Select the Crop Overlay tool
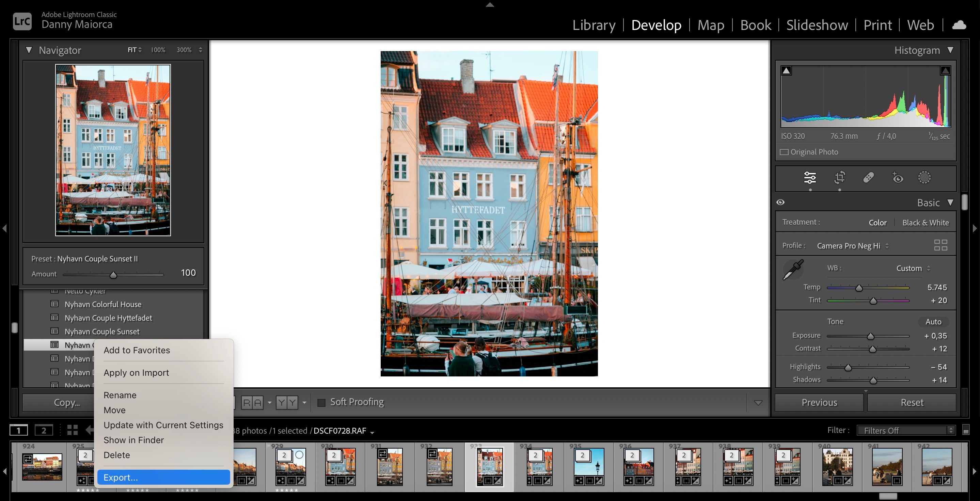The width and height of the screenshot is (980, 501). coord(840,178)
